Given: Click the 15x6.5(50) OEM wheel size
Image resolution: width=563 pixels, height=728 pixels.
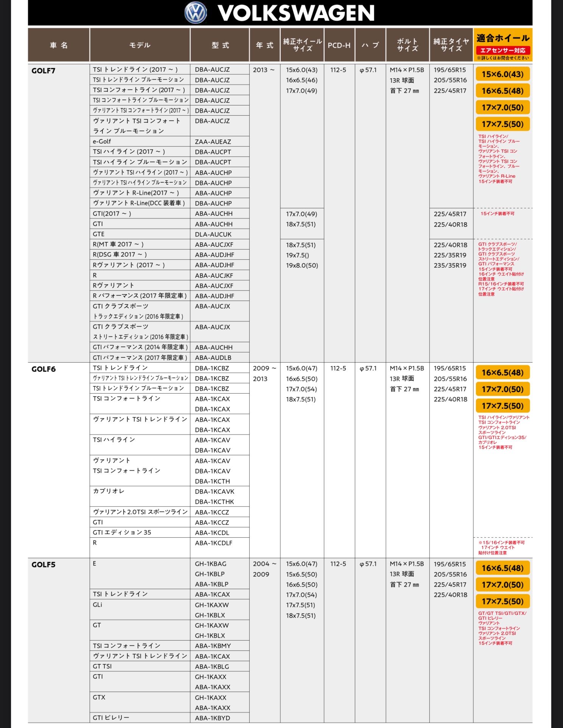Looking at the screenshot, I should (x=302, y=574).
